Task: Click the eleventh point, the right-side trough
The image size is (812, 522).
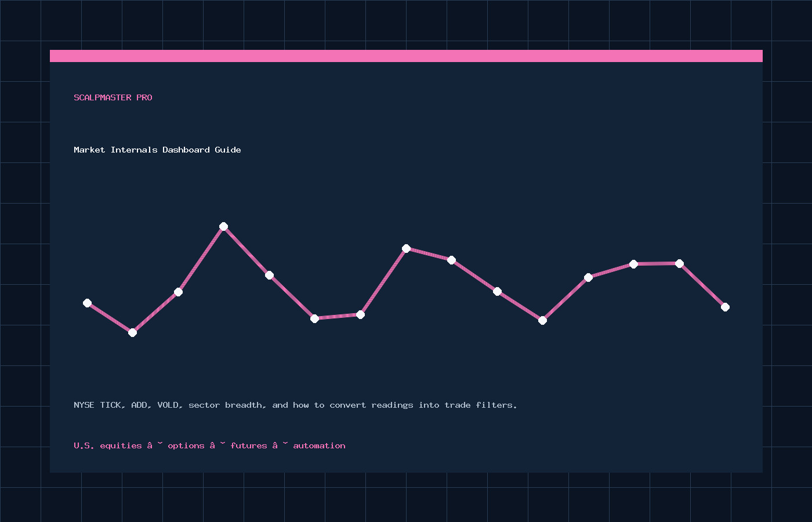Action: [x=542, y=320]
